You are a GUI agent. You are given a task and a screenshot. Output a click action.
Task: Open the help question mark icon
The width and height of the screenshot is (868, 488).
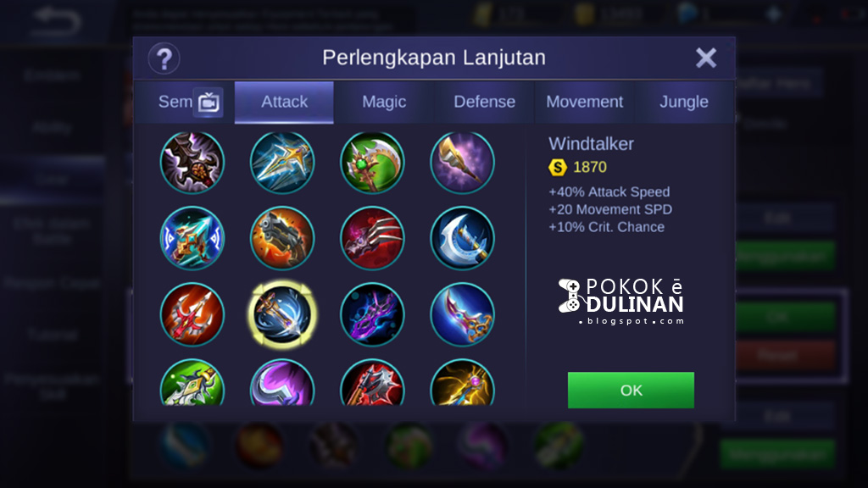click(164, 58)
